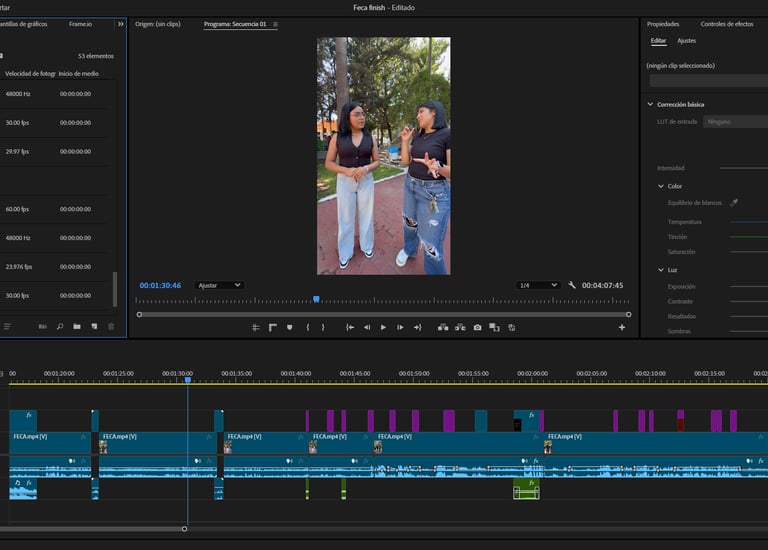Adjust the Temperatura slider
Screen dimensions: 768x550
(x=748, y=221)
